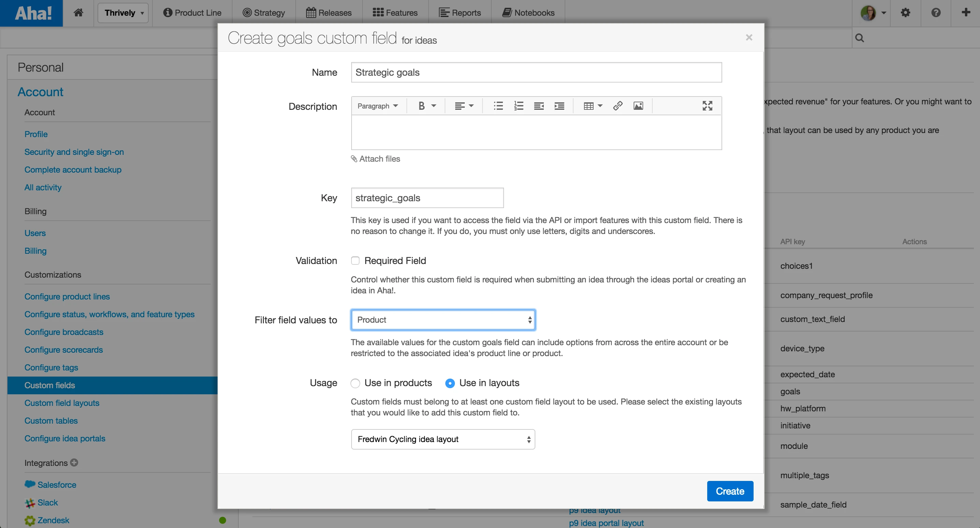Click the numbered list icon
Viewport: 980px width, 528px height.
click(519, 106)
